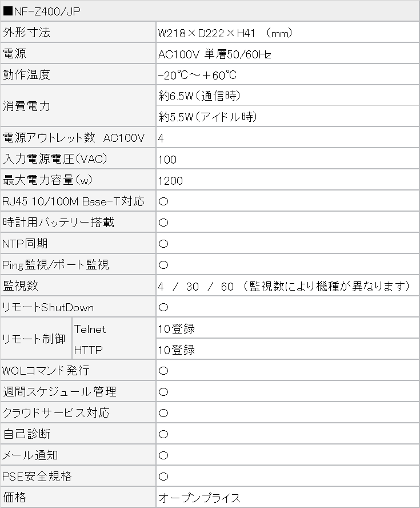Click the circle mark for 時計用バッテリー搭載

(x=163, y=223)
